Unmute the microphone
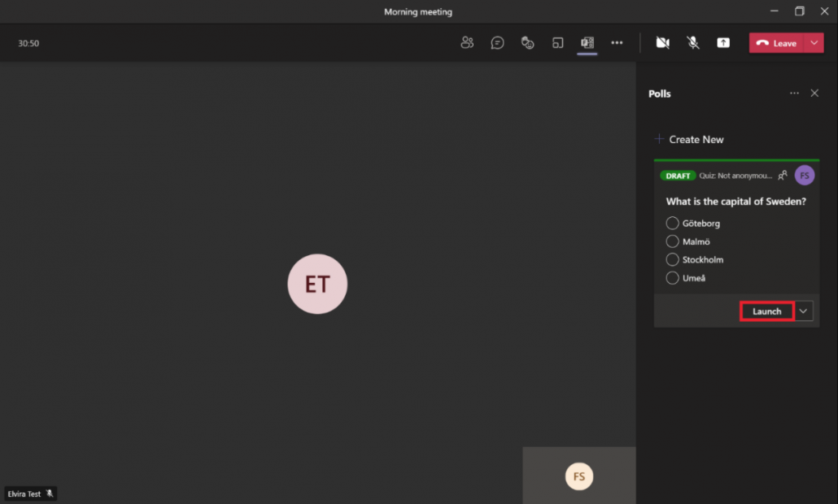Image resolution: width=838 pixels, height=504 pixels. click(693, 43)
